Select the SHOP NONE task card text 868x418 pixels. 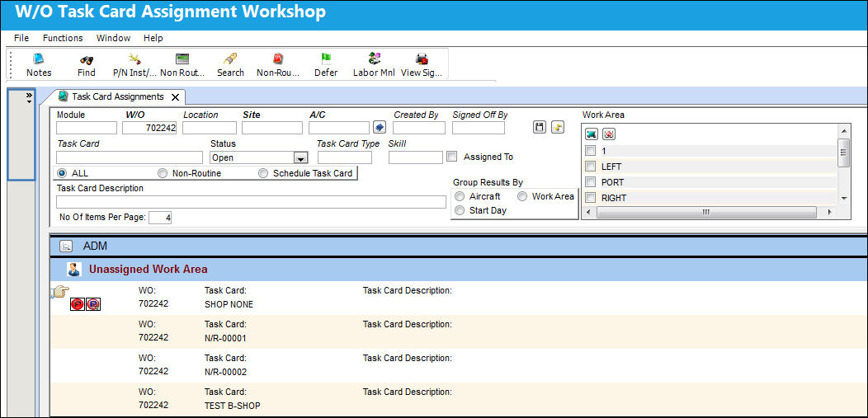[229, 304]
